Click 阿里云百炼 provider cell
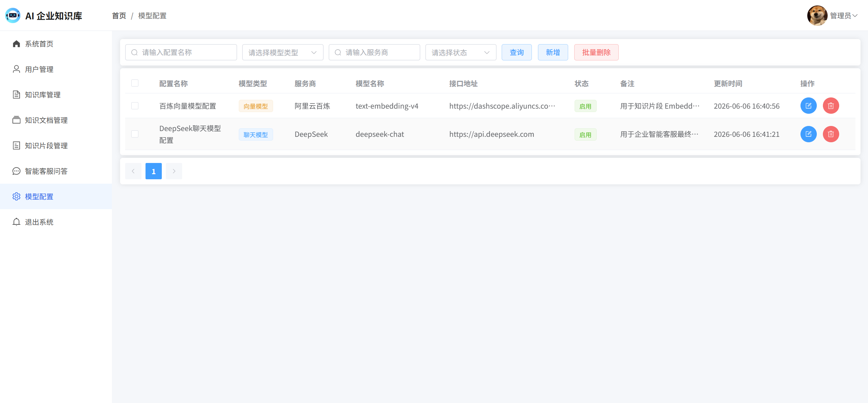This screenshot has width=868, height=403. tap(312, 106)
